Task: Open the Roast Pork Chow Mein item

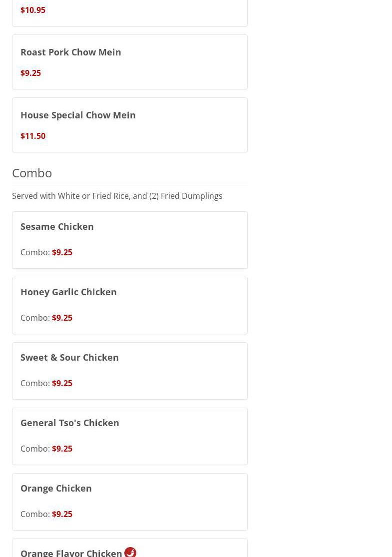Action: point(71,52)
